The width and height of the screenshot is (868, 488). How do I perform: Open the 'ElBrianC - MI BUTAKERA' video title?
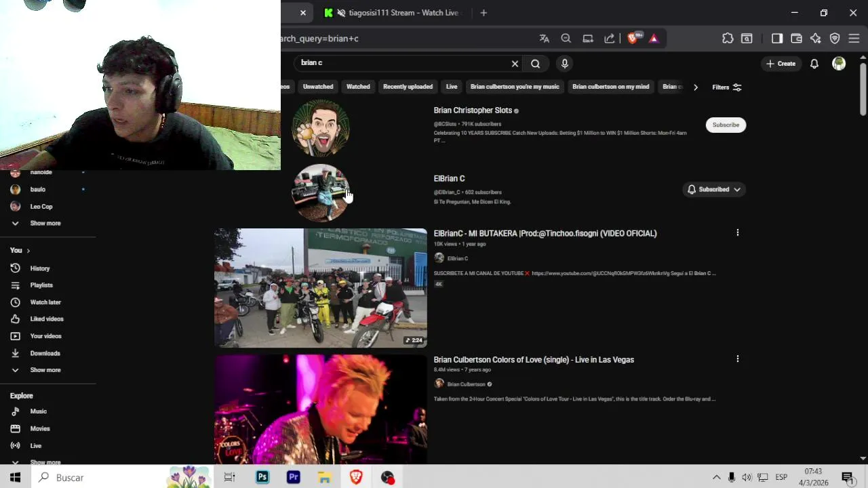(x=545, y=233)
